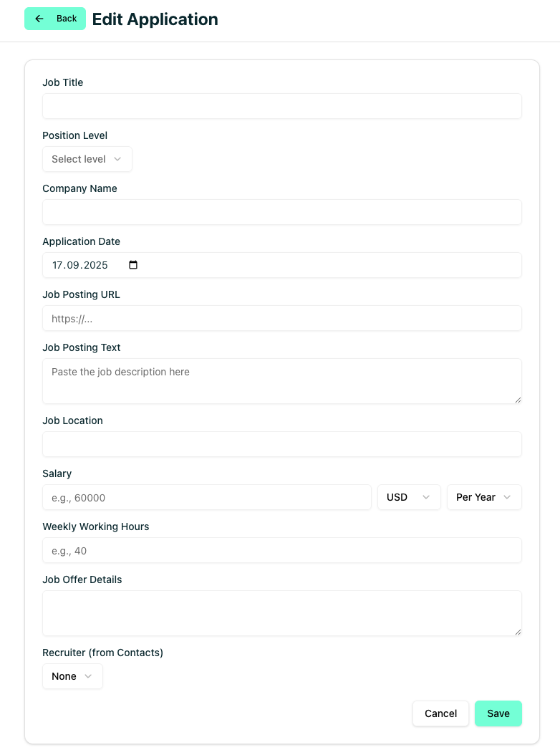This screenshot has height=755, width=560.
Task: Click the Save button
Action: tap(498, 713)
